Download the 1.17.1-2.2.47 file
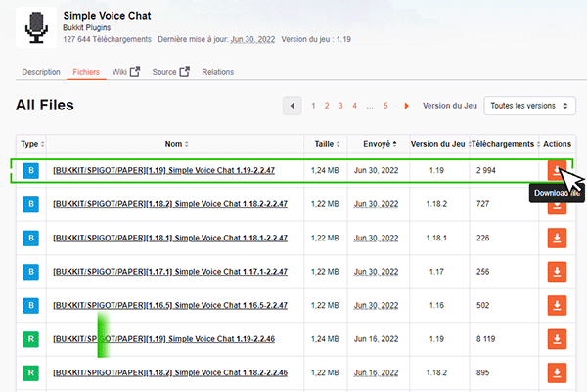This screenshot has height=392, width=587. tap(555, 272)
